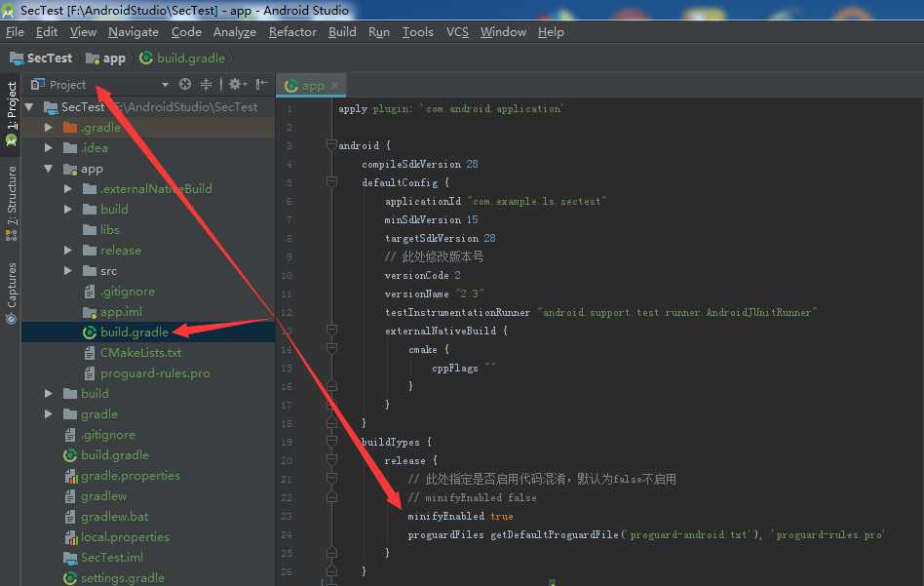Open the Run menu
The height and width of the screenshot is (586, 924).
[x=379, y=32]
